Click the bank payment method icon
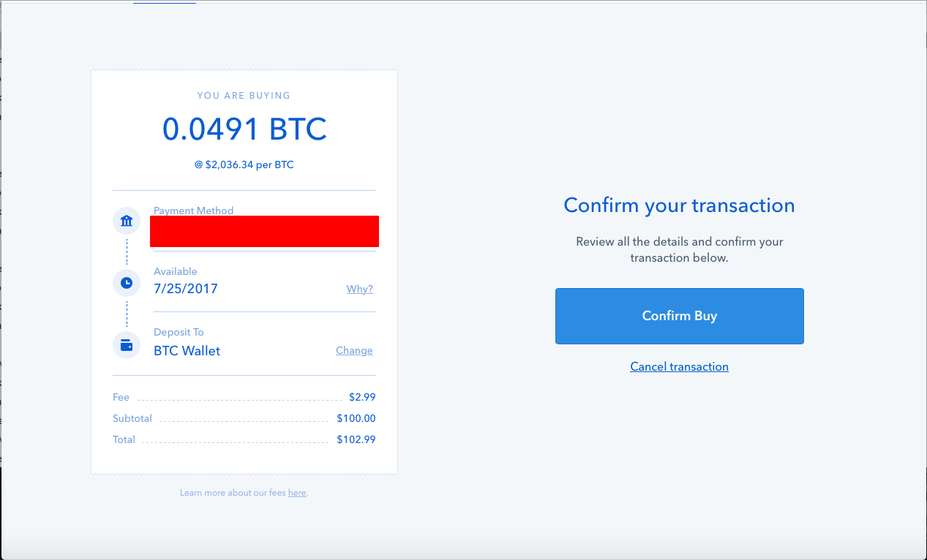 point(127,221)
